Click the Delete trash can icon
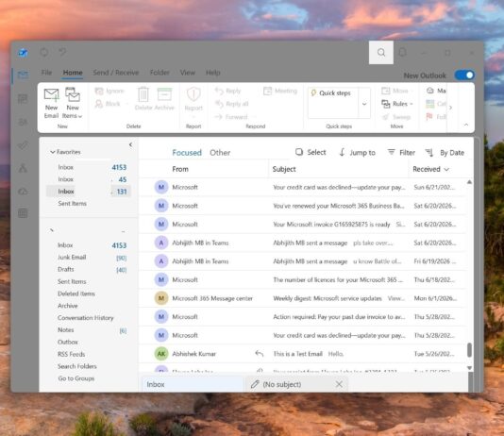This screenshot has width=504, height=436. 143,94
